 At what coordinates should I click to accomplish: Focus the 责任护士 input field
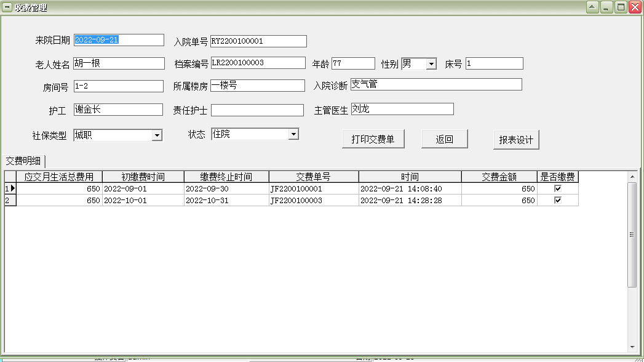(257, 110)
